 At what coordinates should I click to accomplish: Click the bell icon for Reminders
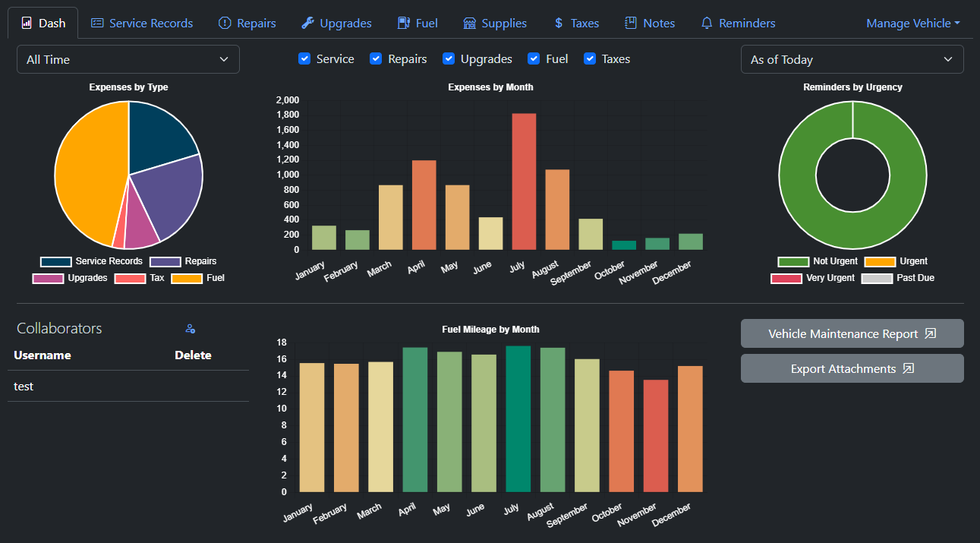point(707,23)
